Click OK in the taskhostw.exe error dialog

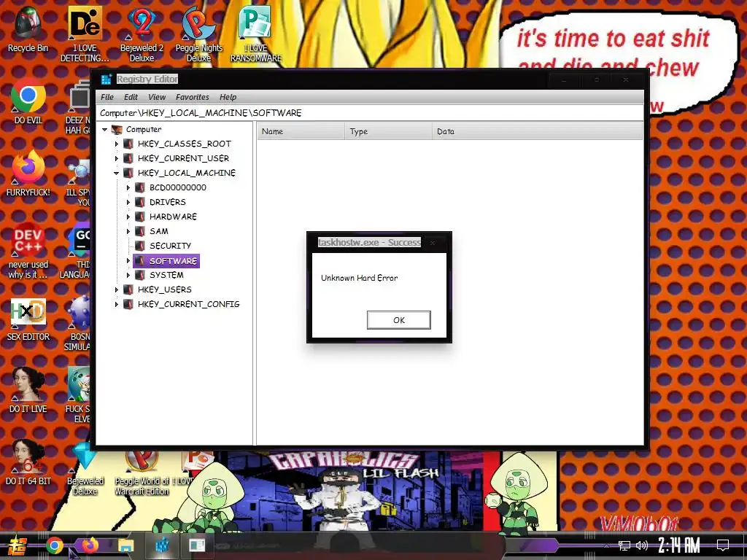click(x=399, y=320)
